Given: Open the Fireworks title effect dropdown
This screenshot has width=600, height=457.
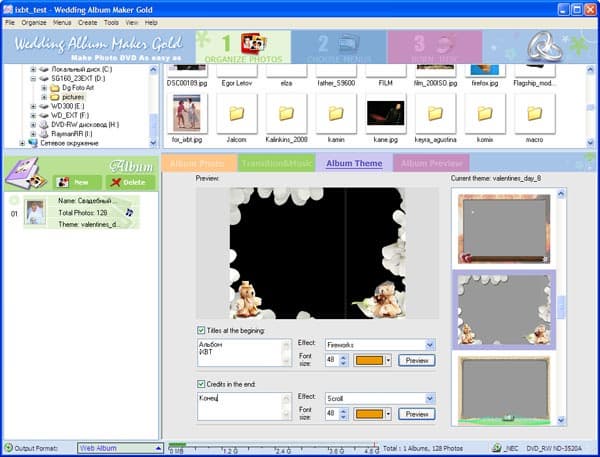Looking at the screenshot, I should [x=430, y=345].
